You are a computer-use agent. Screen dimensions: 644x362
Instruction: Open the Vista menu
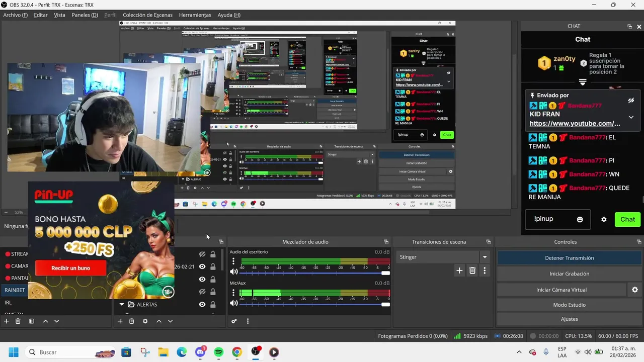coord(60,15)
